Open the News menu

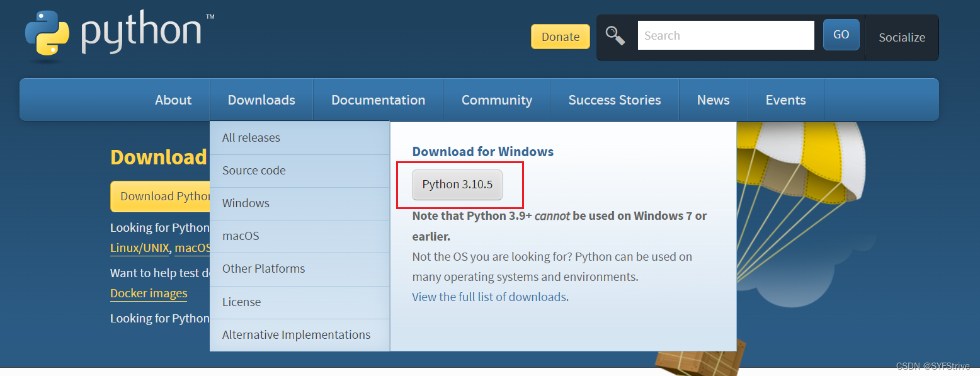[x=713, y=100]
